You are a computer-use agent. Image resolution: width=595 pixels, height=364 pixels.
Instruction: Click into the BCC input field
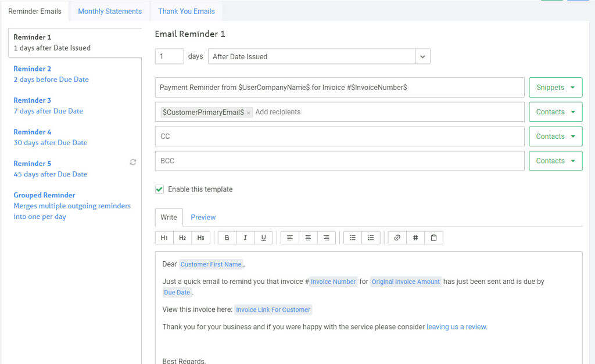click(x=339, y=161)
